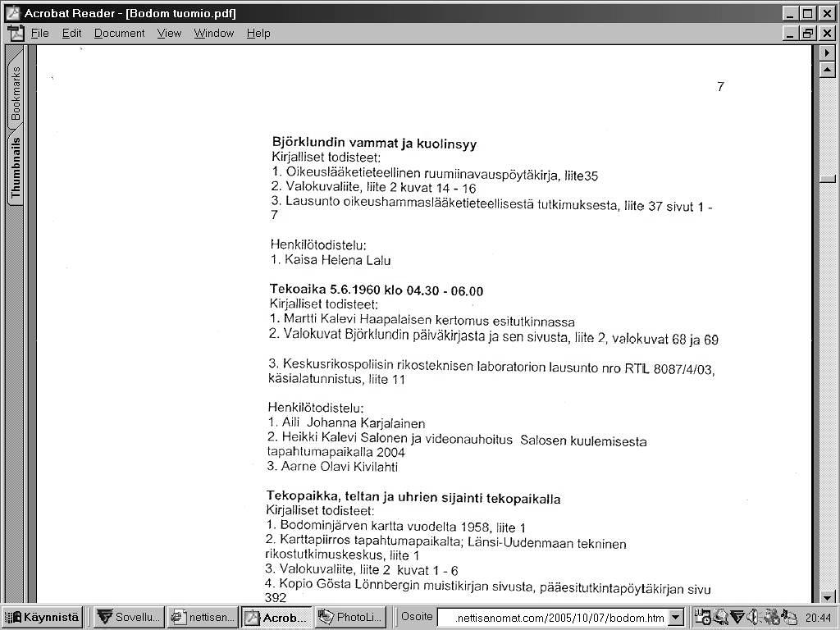The height and width of the screenshot is (630, 840).
Task: Click the vertical scrollbar thumb
Action: [827, 179]
